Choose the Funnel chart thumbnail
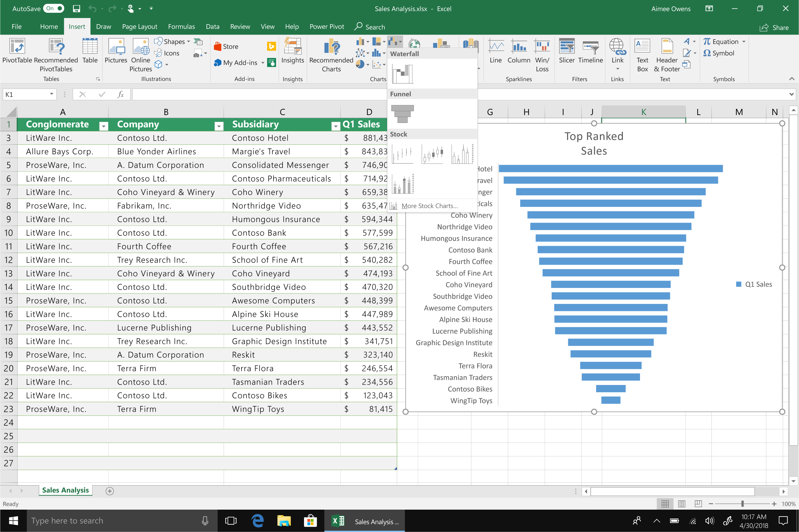799x532 pixels. tap(403, 114)
